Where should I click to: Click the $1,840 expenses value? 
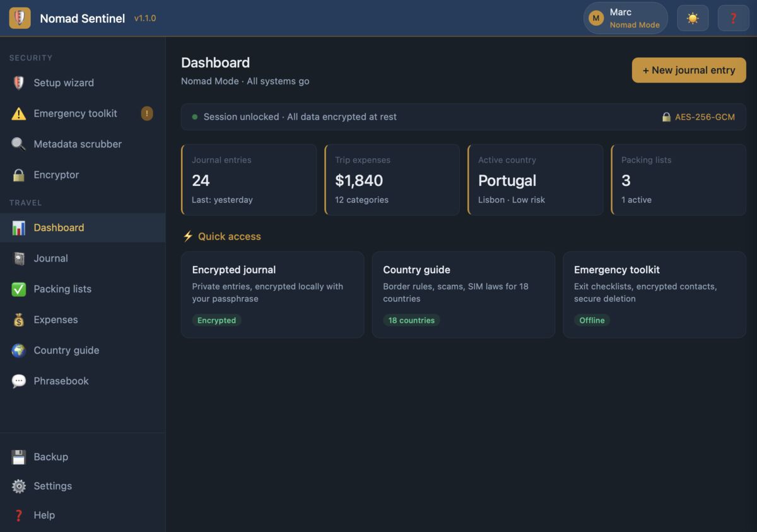pyautogui.click(x=359, y=181)
